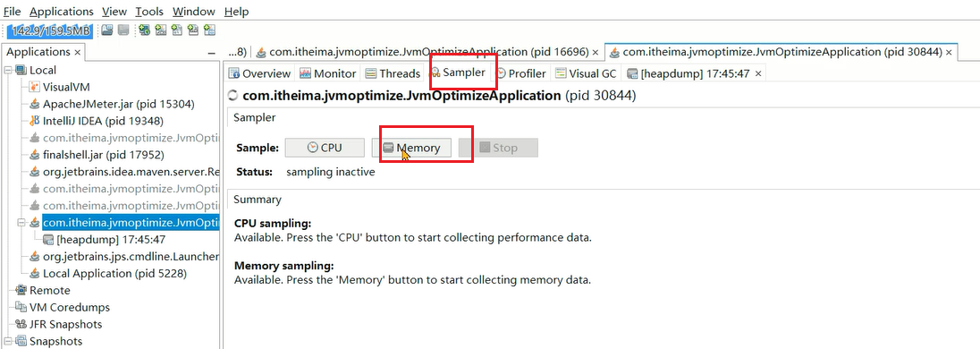Click the Add JMX Connection toolbar icon
This screenshot has height=349, width=980.
point(144,30)
